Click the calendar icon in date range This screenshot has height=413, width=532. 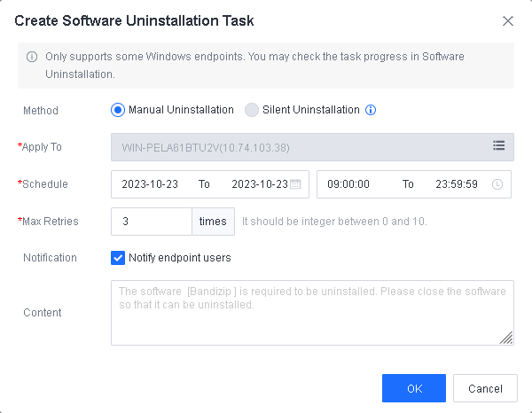[x=296, y=184]
